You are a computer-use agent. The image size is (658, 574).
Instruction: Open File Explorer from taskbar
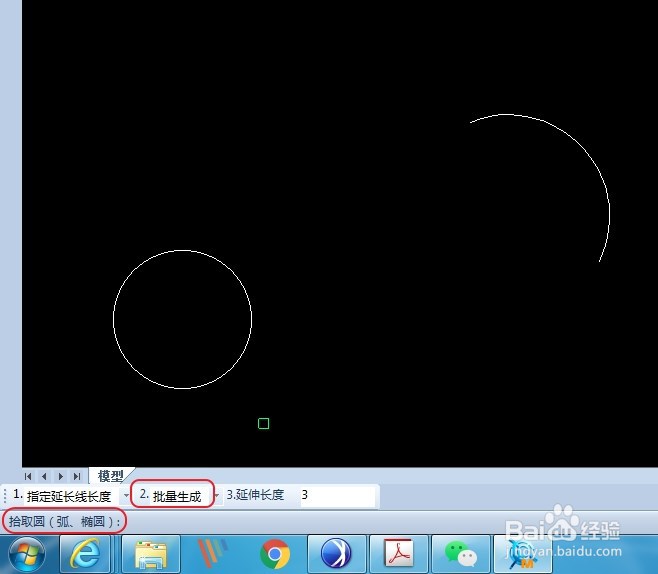pos(151,555)
